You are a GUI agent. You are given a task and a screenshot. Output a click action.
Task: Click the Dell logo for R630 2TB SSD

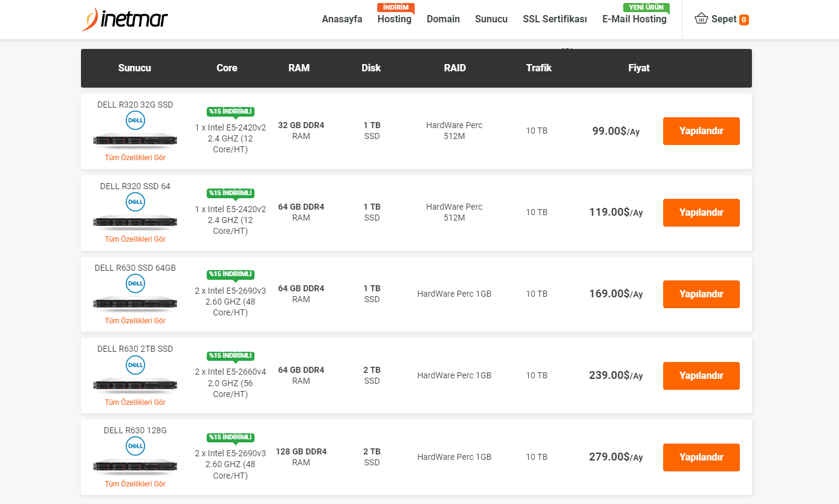[x=135, y=365]
